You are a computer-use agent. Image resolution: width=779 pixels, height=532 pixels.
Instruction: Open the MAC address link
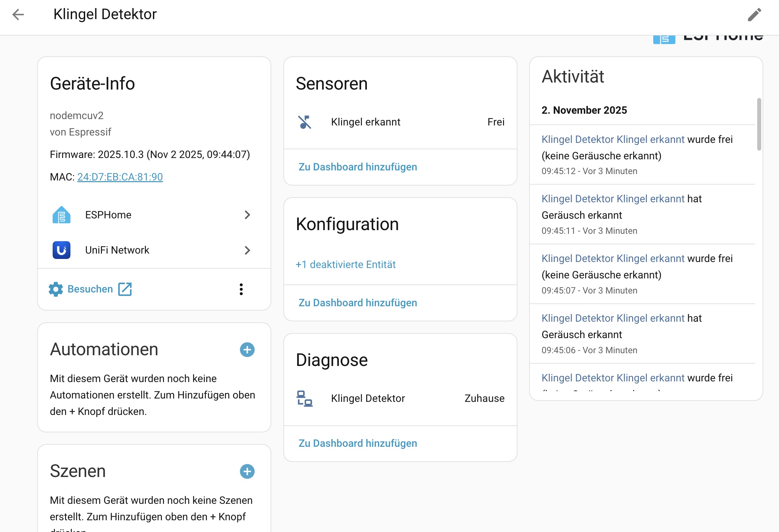[120, 177]
